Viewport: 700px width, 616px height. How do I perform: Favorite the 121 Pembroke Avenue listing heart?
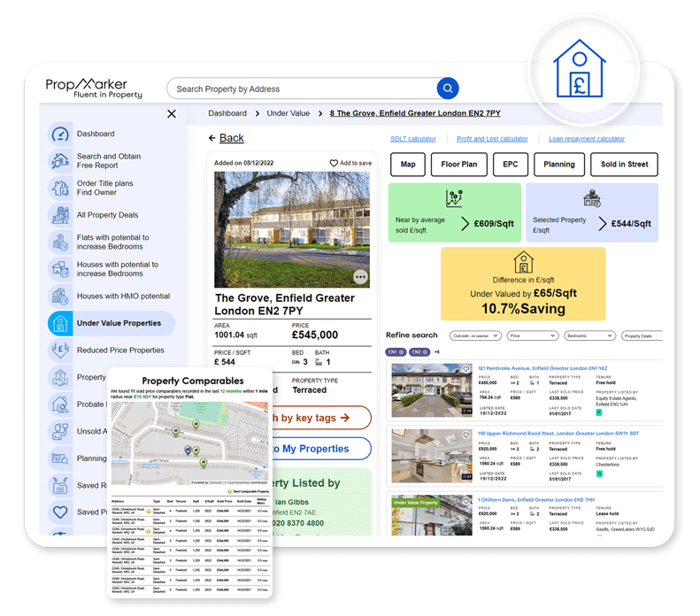point(465,369)
